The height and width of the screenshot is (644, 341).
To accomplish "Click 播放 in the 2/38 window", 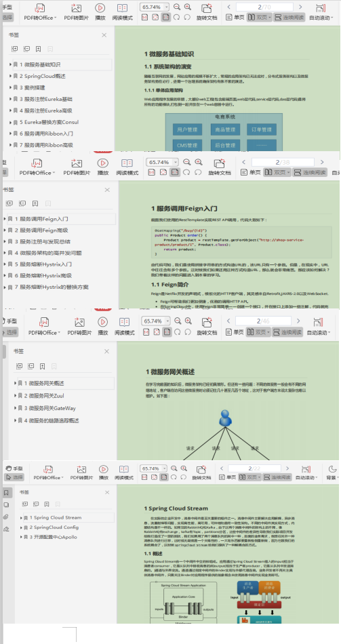I will coord(103,167).
